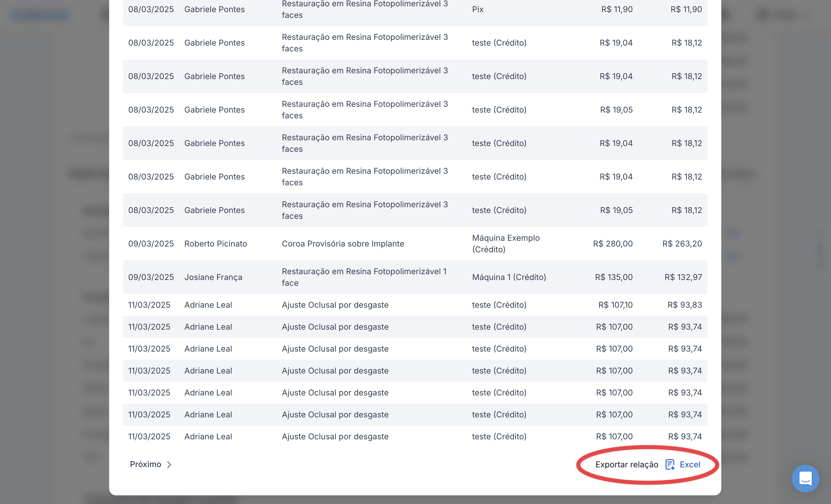The width and height of the screenshot is (831, 504).
Task: Click the Excel export file icon
Action: pos(670,464)
